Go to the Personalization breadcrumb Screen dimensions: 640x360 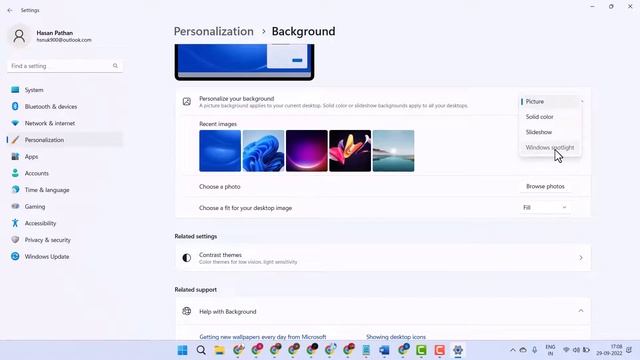tap(213, 31)
